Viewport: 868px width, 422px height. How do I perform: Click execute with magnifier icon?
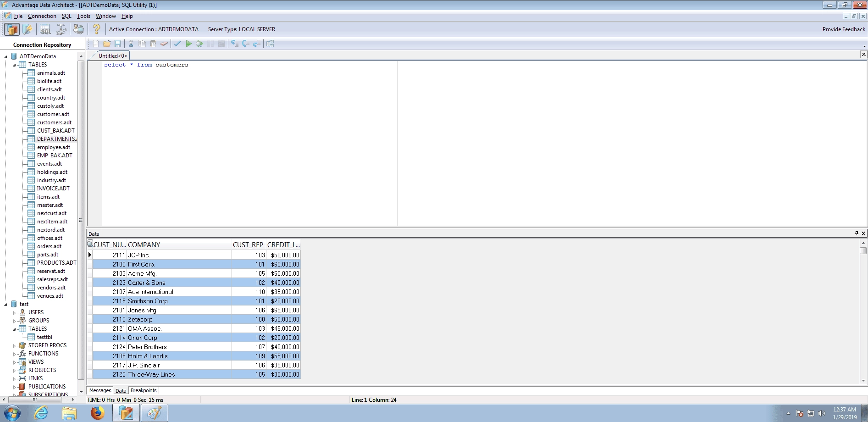click(199, 44)
